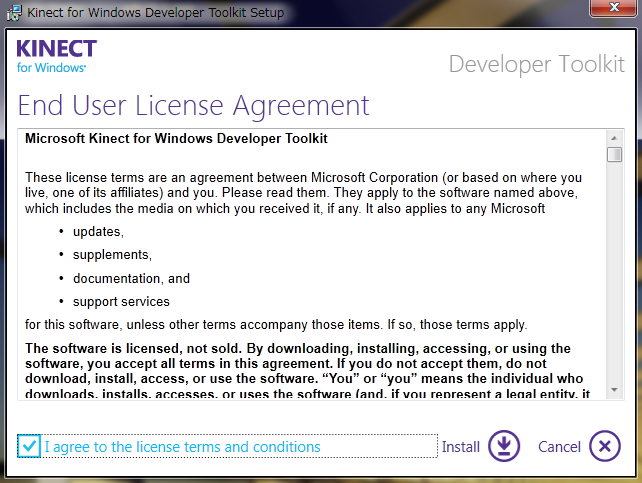Click the 'updates,' bullet item
Screen dimensions: 642x483
pos(98,232)
